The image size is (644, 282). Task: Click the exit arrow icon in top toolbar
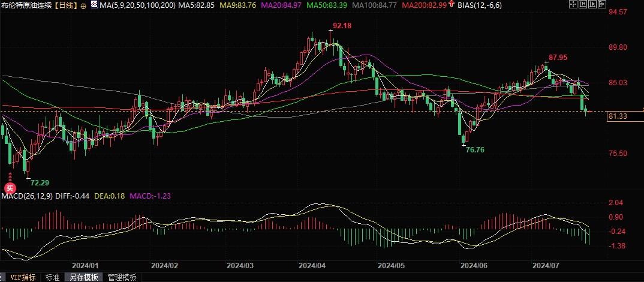[x=602, y=4]
